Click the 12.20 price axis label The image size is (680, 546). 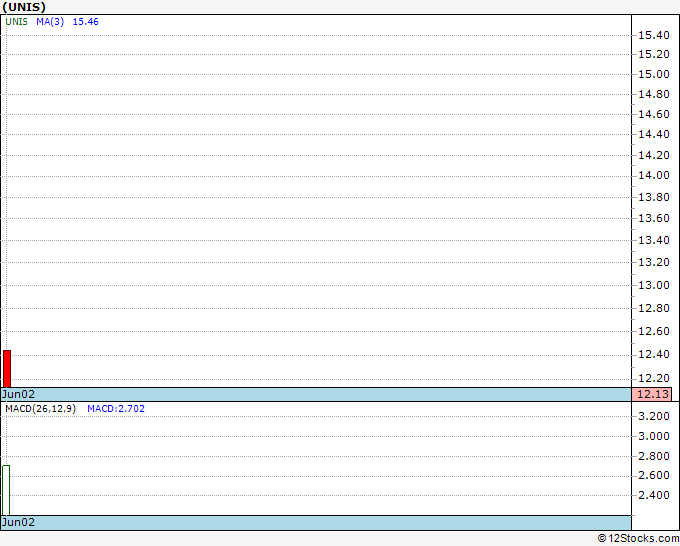tap(654, 378)
